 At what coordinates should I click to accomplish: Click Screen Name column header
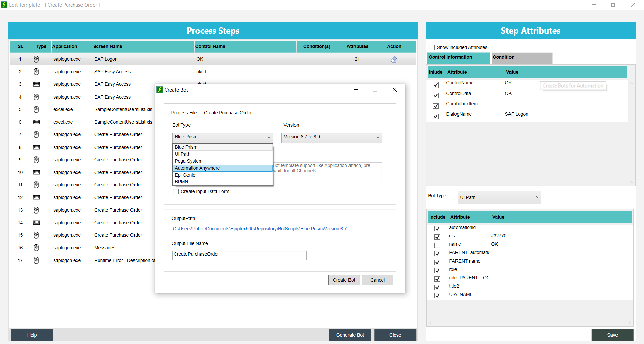coord(143,46)
